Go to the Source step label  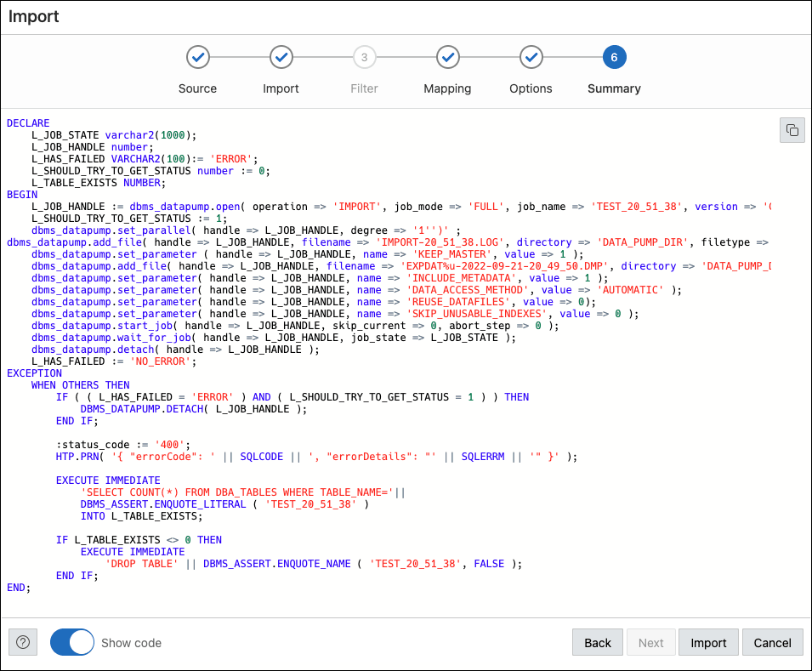click(197, 88)
